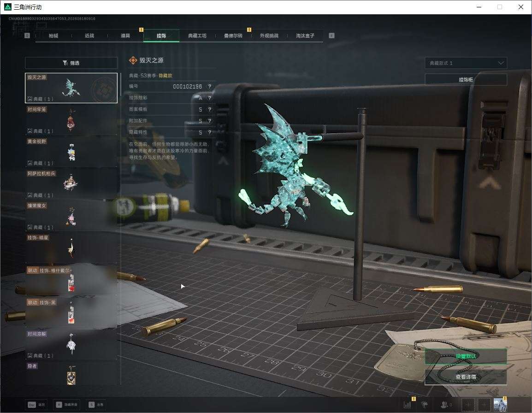Viewport: 532px width, 413px height.
Task: Pick the 阿萨拉机枪兵 charm entry
Action: tap(71, 184)
